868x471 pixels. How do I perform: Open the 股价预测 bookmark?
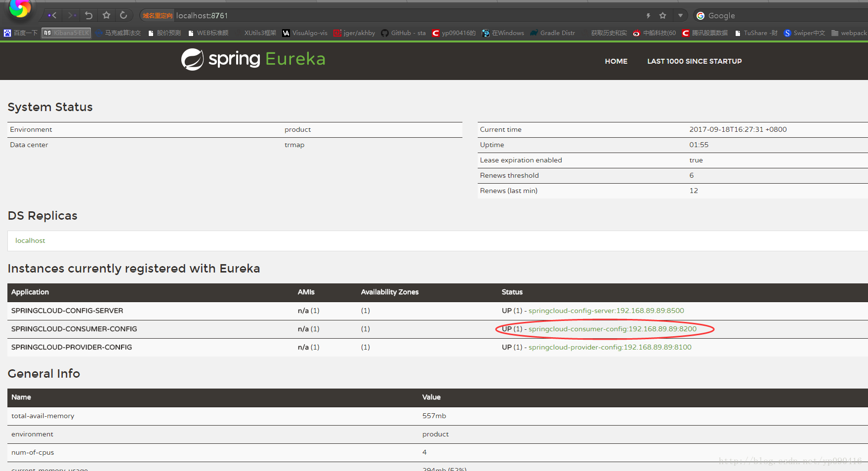click(x=165, y=33)
